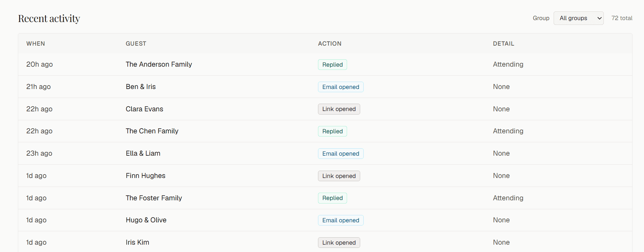This screenshot has height=252, width=644.
Task: Click 1d ago timestamp for The Foster Family
Action: 36,198
